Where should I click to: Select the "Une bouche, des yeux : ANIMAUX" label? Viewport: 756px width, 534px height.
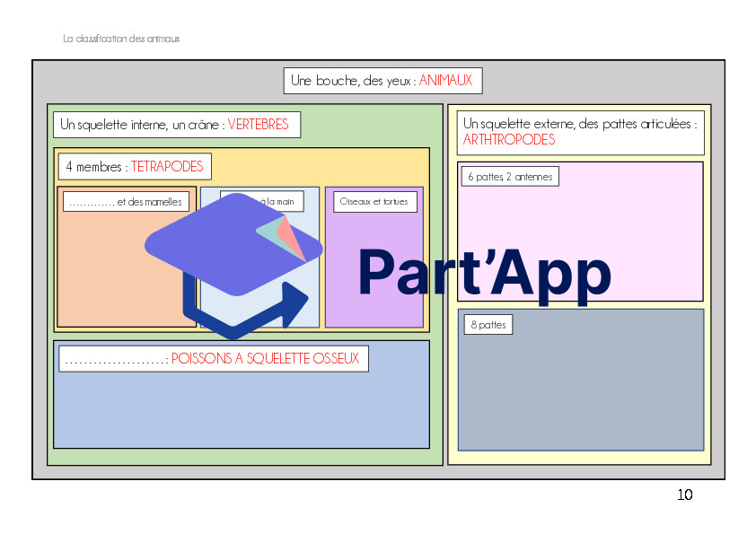tap(382, 81)
